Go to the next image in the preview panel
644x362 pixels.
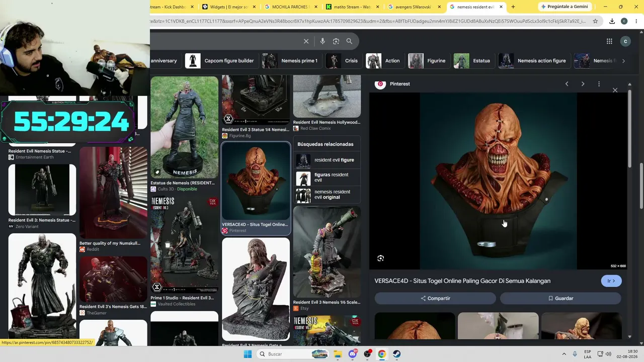tap(583, 84)
